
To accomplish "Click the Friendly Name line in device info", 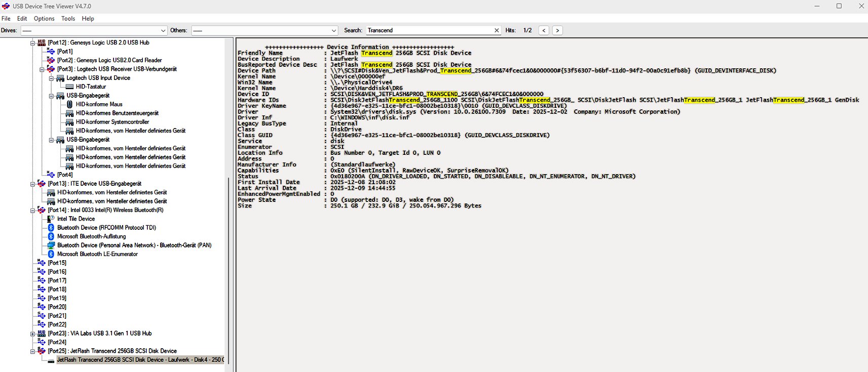I will [354, 53].
